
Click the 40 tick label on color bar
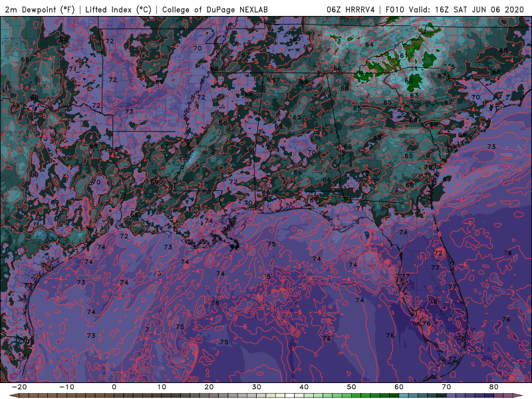pos(304,387)
